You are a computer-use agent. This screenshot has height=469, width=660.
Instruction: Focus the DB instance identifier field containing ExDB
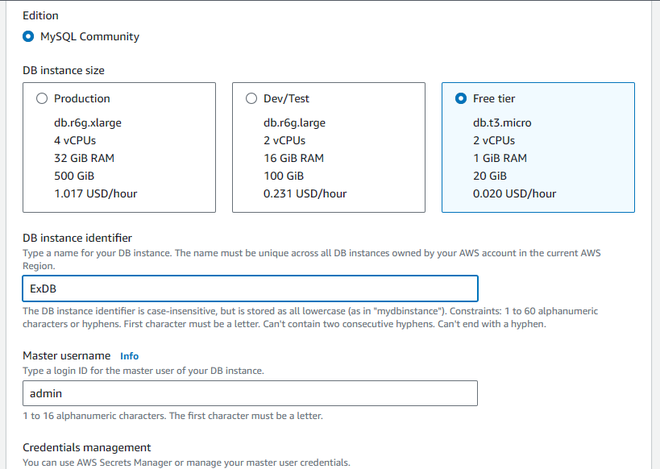click(x=250, y=289)
